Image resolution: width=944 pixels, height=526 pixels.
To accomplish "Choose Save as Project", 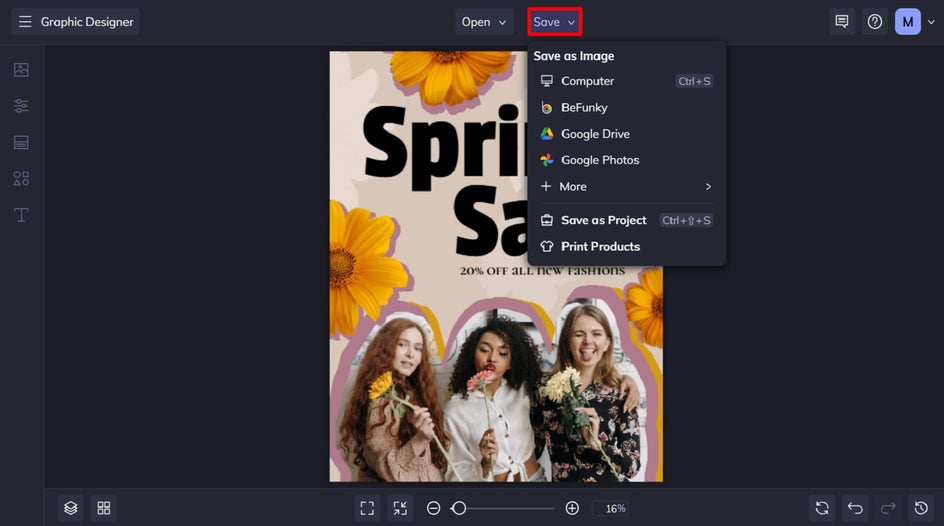I will tap(626, 220).
